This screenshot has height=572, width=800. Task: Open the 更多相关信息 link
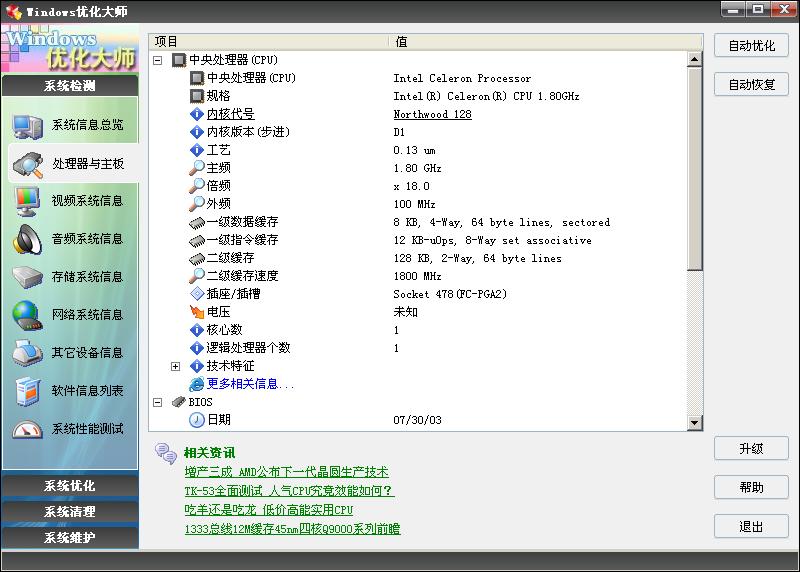pyautogui.click(x=250, y=384)
